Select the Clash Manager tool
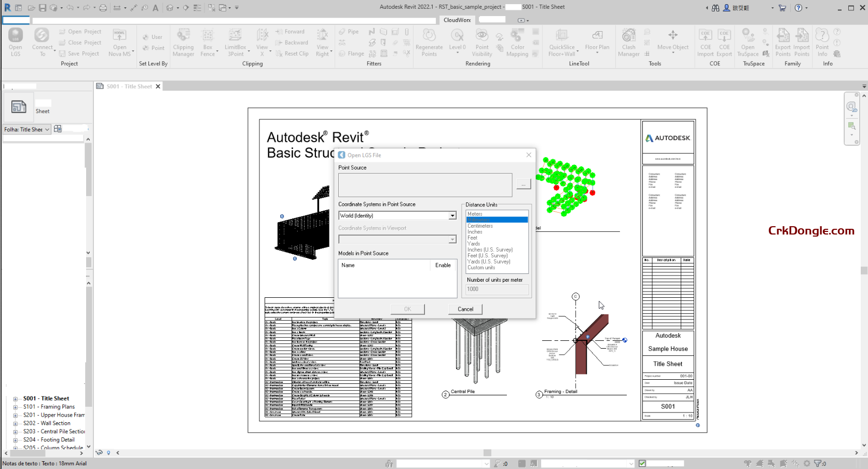 tap(628, 42)
